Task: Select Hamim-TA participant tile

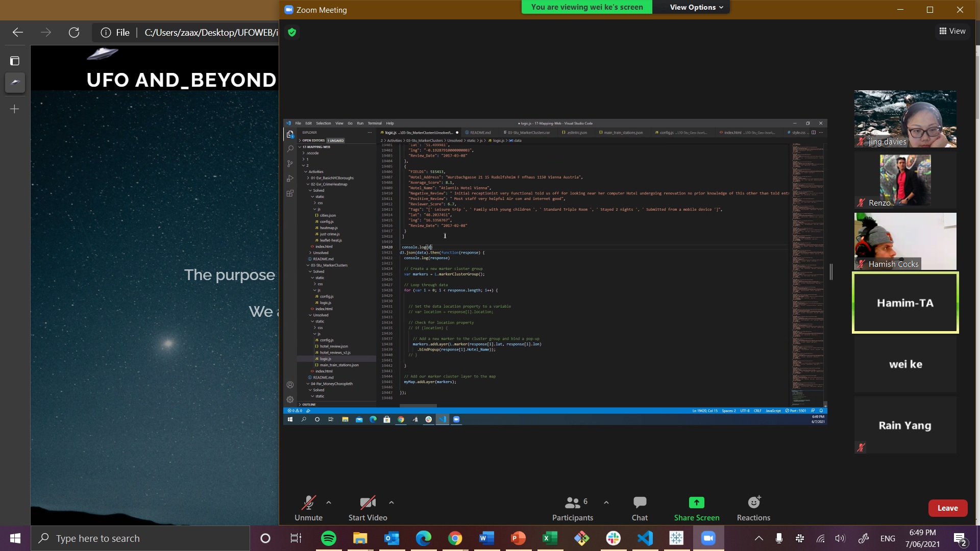Action: point(905,303)
